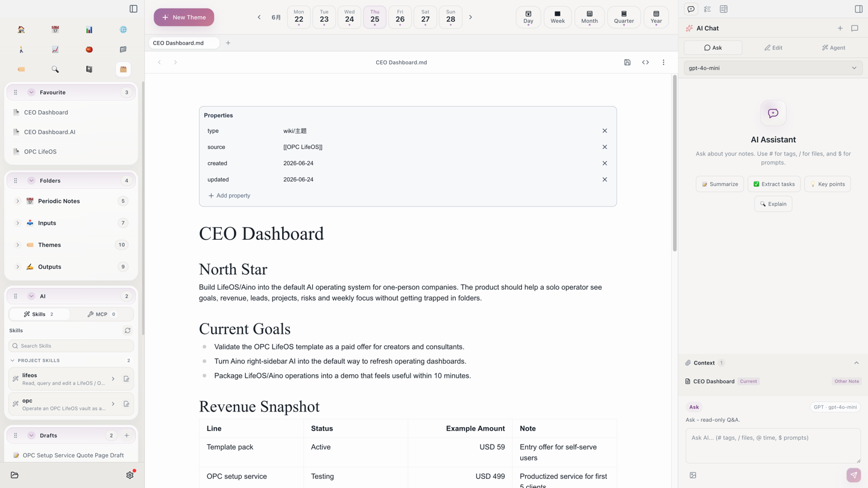Expand the Outputs folder
This screenshot has width=868, height=488.
tap(17, 267)
